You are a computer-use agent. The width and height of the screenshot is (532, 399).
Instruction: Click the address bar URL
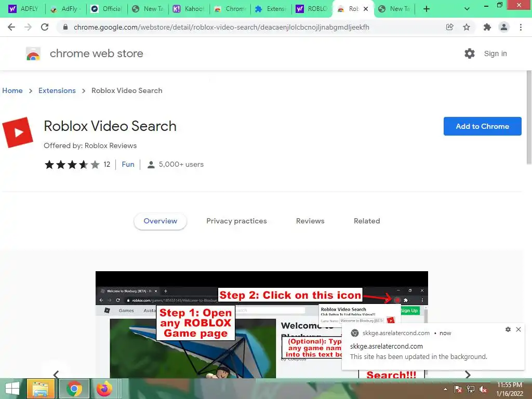pyautogui.click(x=221, y=27)
